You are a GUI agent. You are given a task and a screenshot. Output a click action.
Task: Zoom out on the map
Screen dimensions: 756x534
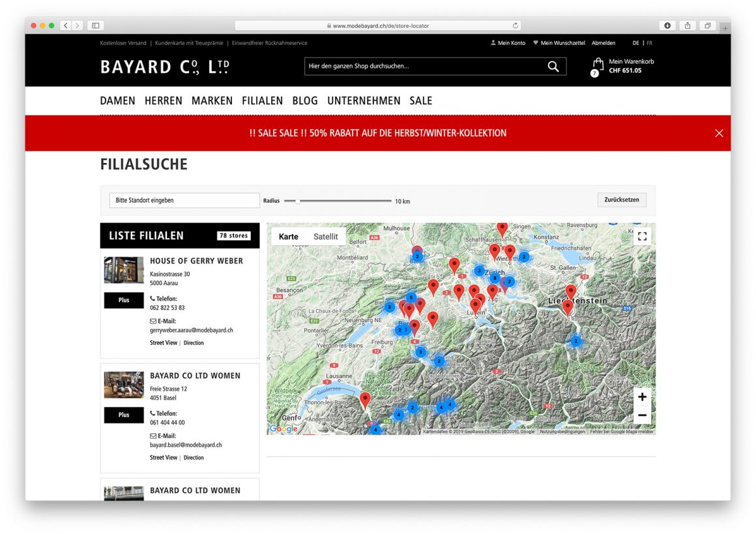pyautogui.click(x=642, y=415)
